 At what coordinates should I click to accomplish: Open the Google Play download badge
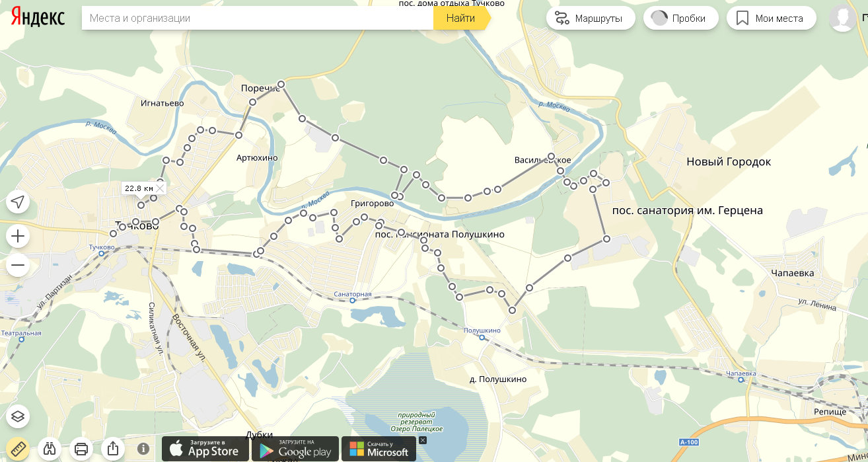tap(295, 449)
